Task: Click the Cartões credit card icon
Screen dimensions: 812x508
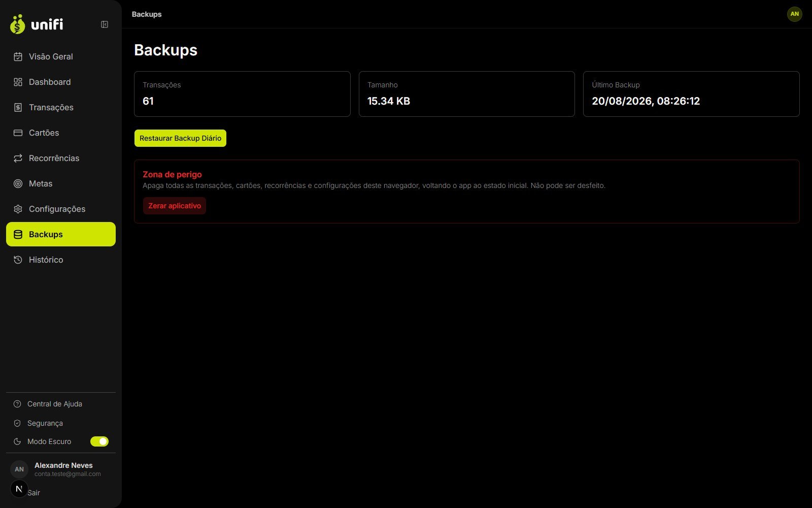Action: coord(18,133)
